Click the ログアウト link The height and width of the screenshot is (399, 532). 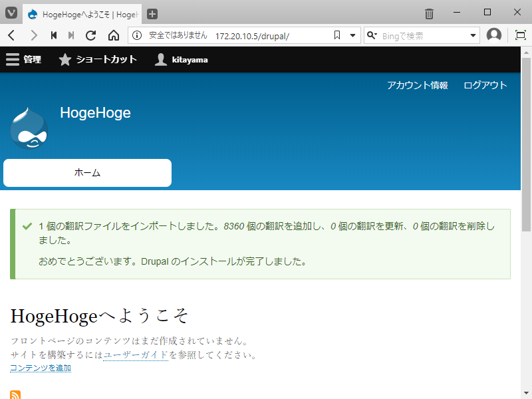click(x=485, y=85)
